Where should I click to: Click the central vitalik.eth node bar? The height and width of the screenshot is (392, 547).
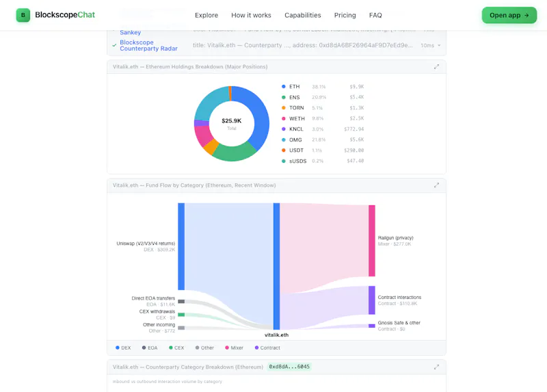point(277,266)
